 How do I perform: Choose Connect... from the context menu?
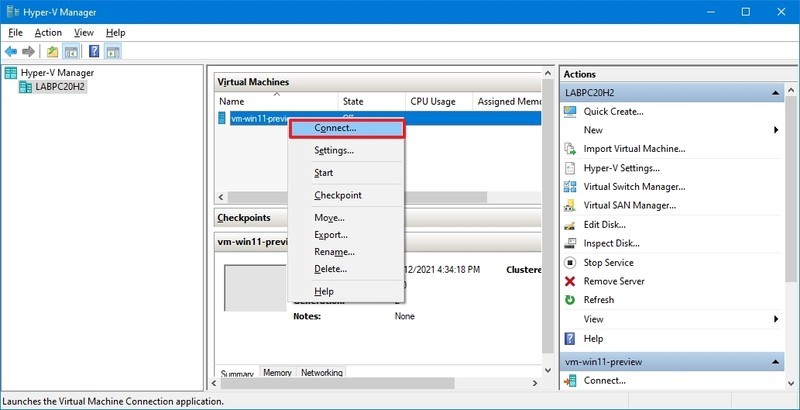click(347, 129)
